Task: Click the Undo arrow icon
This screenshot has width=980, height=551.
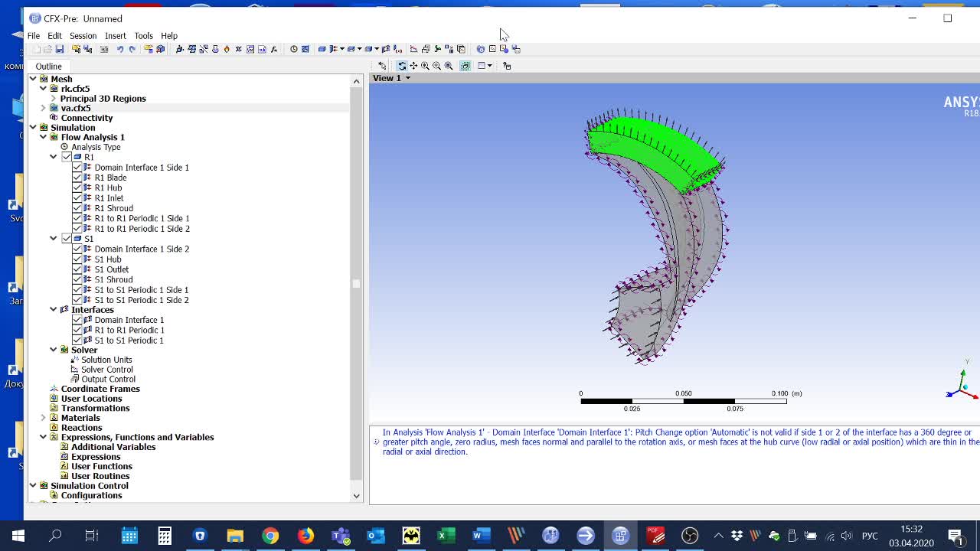Action: tap(120, 49)
